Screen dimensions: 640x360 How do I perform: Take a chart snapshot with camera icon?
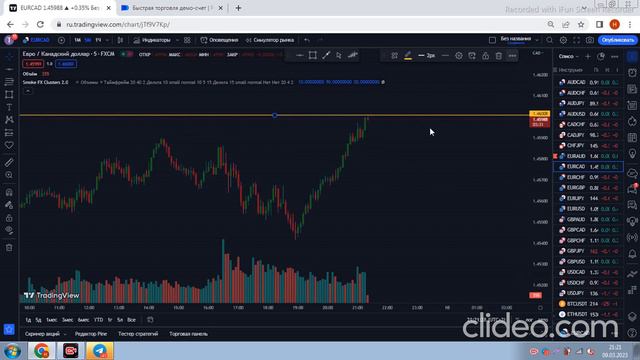click(590, 40)
